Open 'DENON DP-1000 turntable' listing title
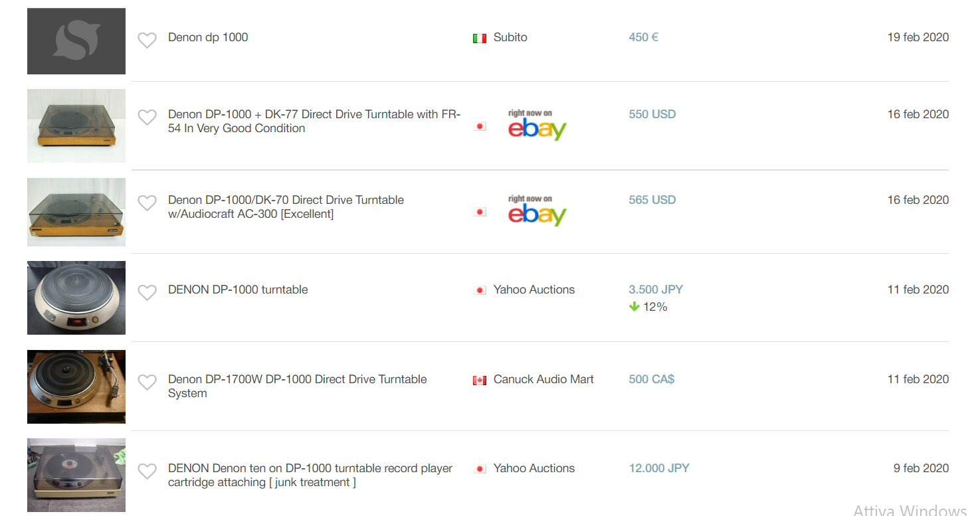Image resolution: width=980 pixels, height=516 pixels. [238, 290]
